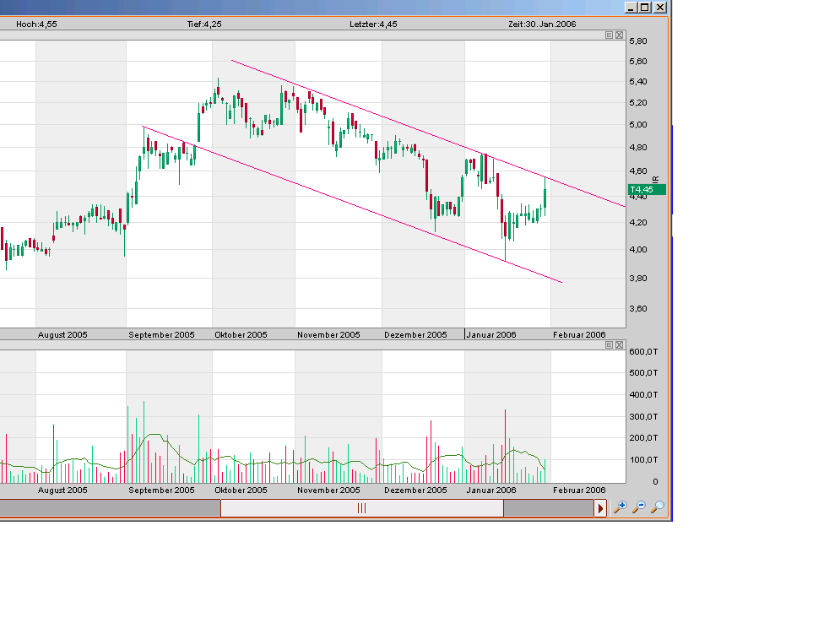Click Januar 2006 on the volume chart axis
840x634 pixels.
point(491,490)
